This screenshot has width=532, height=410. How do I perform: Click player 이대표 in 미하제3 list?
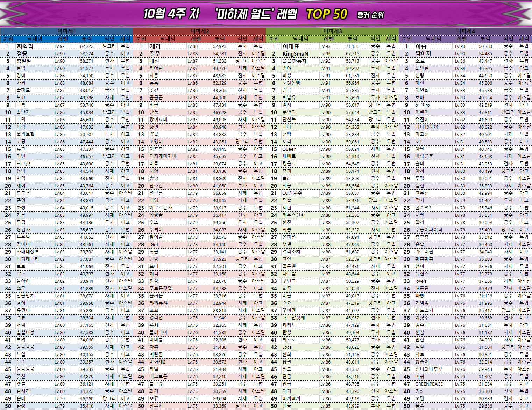click(x=291, y=46)
